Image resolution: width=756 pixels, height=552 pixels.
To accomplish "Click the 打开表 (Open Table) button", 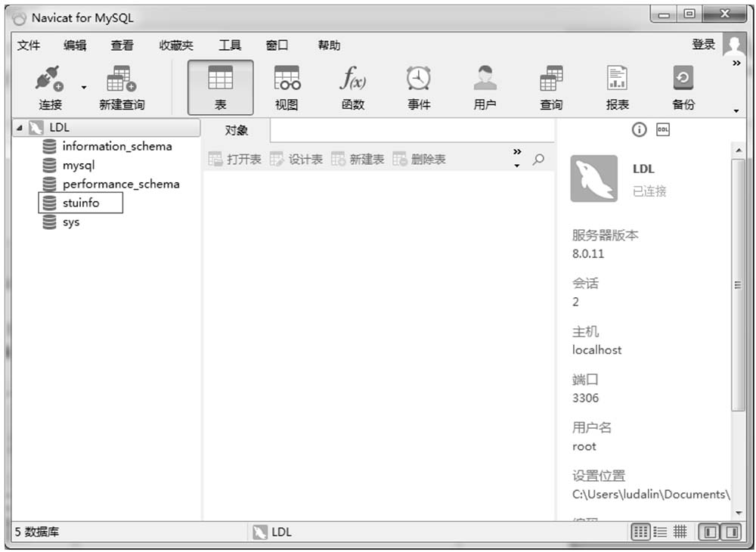I will 235,159.
